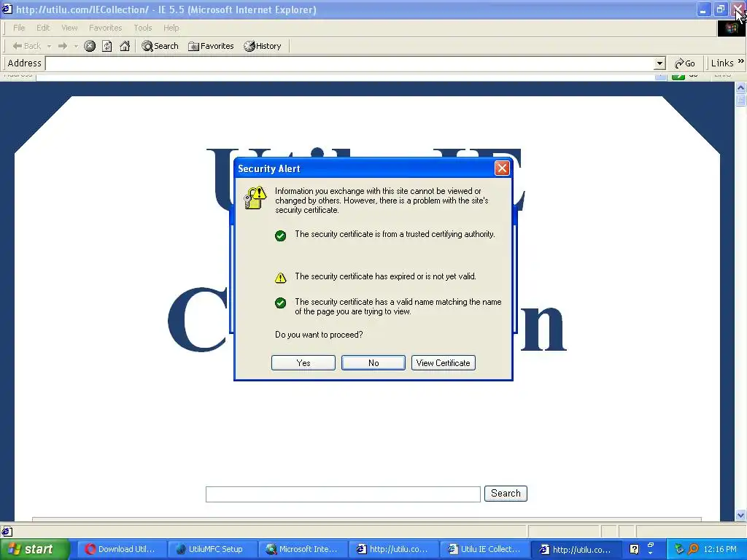The width and height of the screenshot is (747, 560).
Task: Click the Stop loading icon
Action: pyautogui.click(x=90, y=46)
